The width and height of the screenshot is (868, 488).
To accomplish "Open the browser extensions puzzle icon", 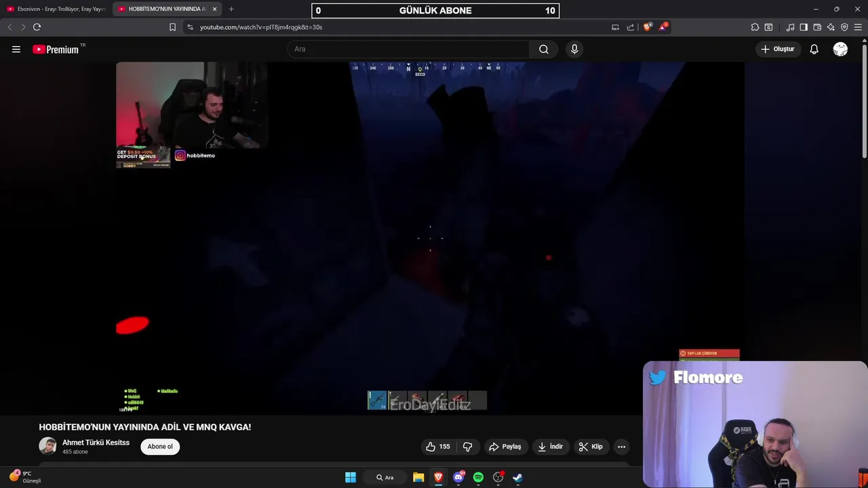I will tap(755, 27).
